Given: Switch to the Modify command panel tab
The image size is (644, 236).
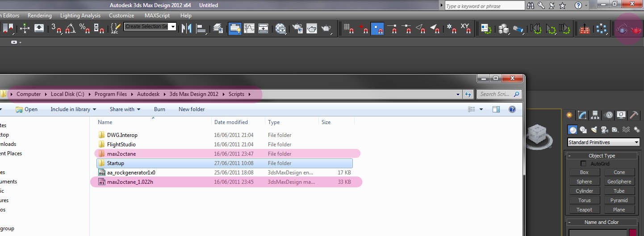Looking at the screenshot, I should pos(582,115).
